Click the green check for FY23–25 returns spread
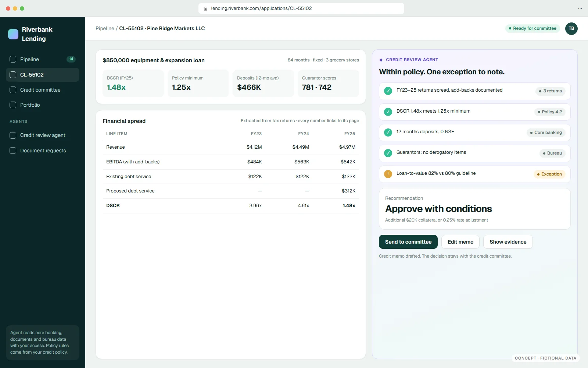Screen dimensions: 588x368 click(x=388, y=91)
